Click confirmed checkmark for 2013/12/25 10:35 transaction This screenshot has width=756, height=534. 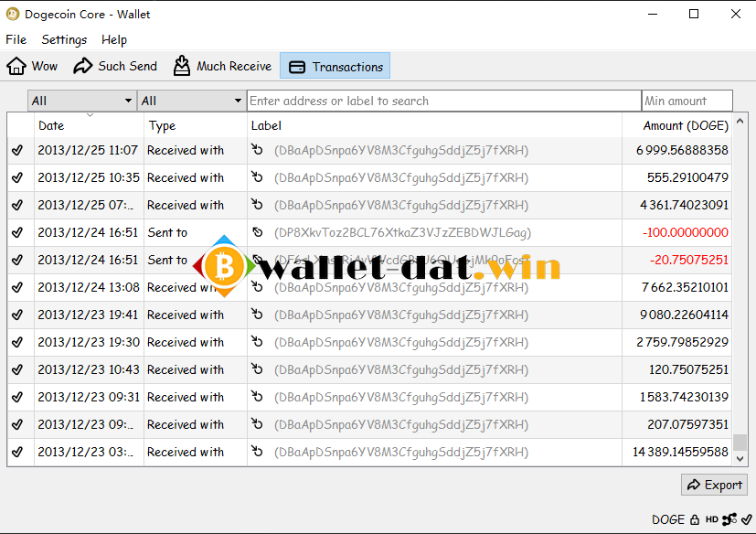coord(17,178)
